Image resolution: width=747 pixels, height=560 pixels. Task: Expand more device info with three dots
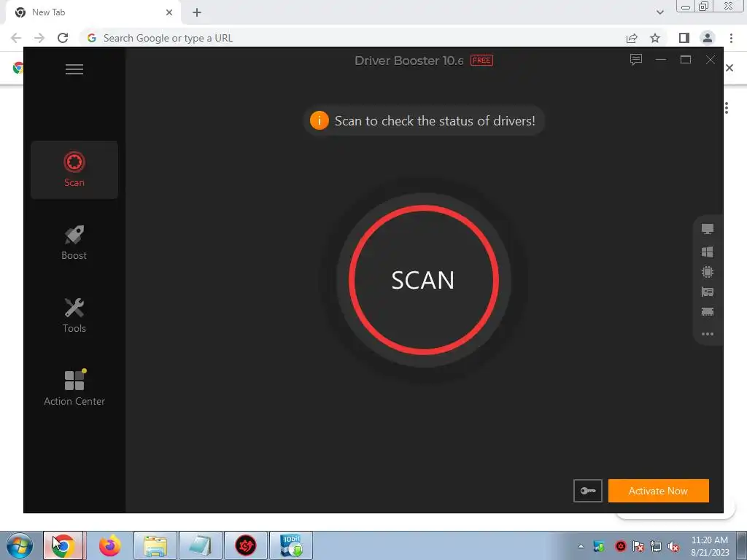tap(708, 334)
